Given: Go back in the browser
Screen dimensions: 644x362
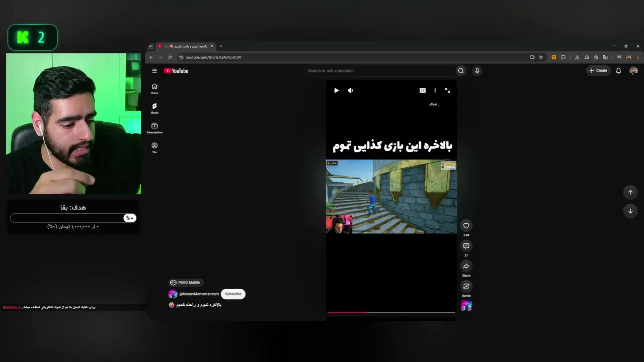Looking at the screenshot, I should coord(151,57).
